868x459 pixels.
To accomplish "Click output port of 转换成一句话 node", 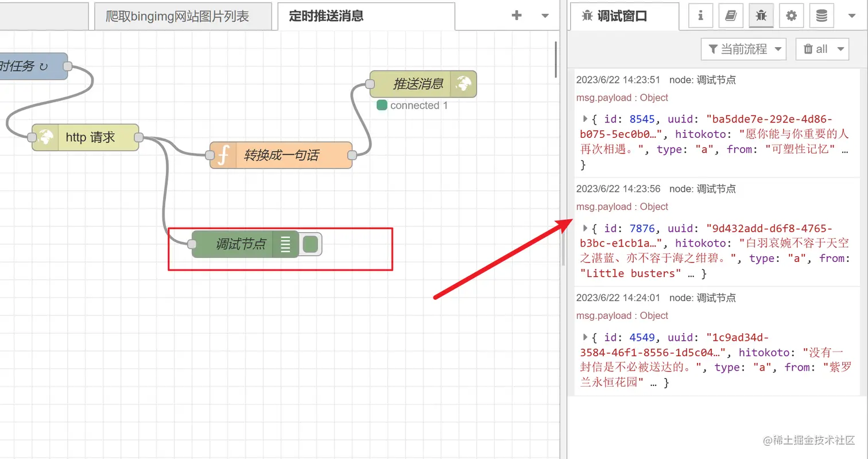I will [352, 155].
